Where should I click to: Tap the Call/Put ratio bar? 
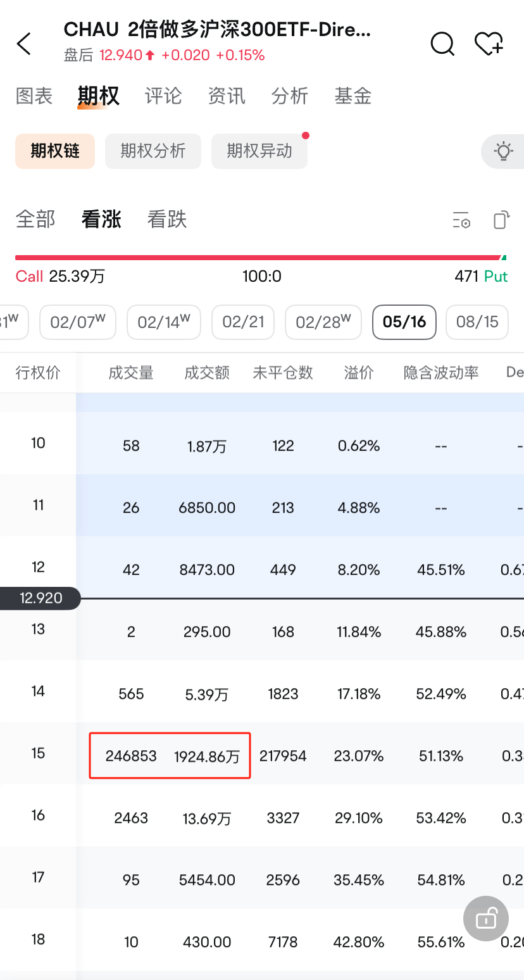pyautogui.click(x=261, y=258)
